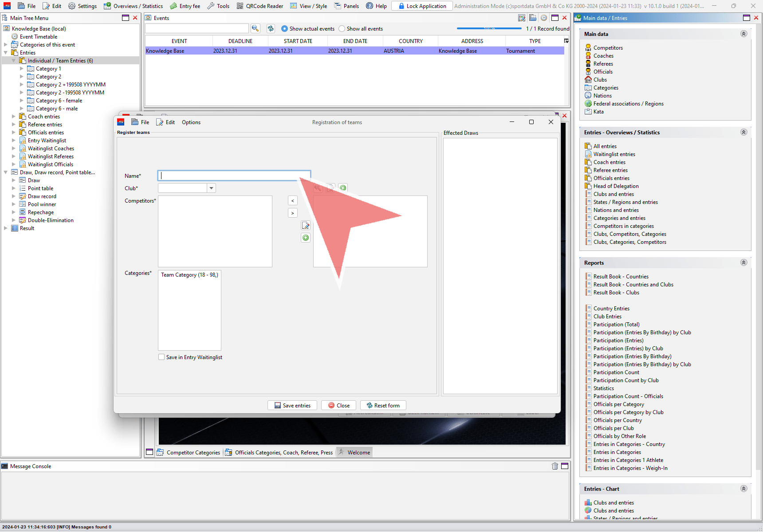
Task: Enable Save in Entry Waitinglist checkbox
Action: [161, 357]
